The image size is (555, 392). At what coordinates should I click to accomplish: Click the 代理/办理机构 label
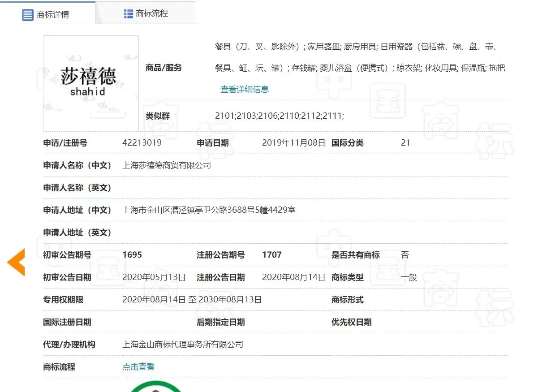pyautogui.click(x=69, y=345)
